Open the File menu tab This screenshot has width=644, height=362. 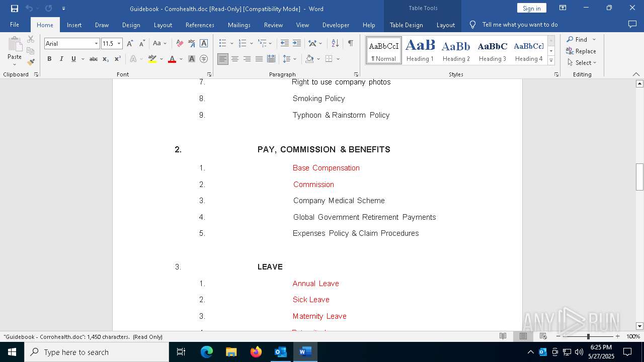[15, 25]
